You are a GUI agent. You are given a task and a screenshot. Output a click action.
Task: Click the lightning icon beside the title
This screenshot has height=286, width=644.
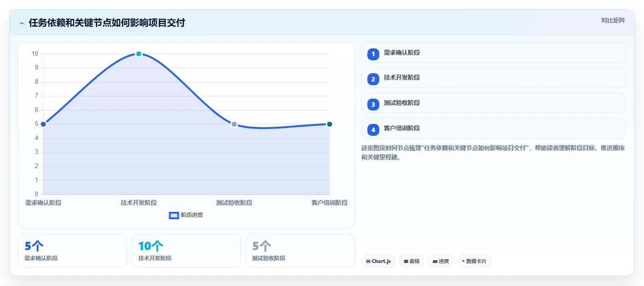pyautogui.click(x=22, y=23)
